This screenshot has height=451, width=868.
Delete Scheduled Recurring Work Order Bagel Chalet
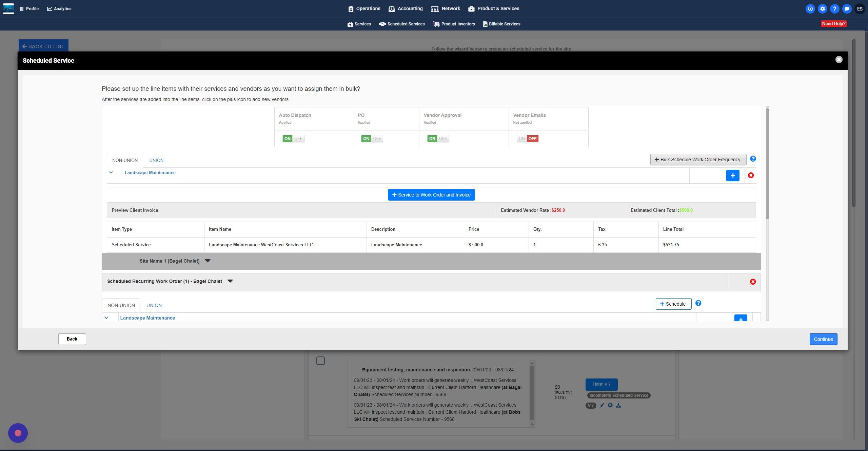coord(752,282)
